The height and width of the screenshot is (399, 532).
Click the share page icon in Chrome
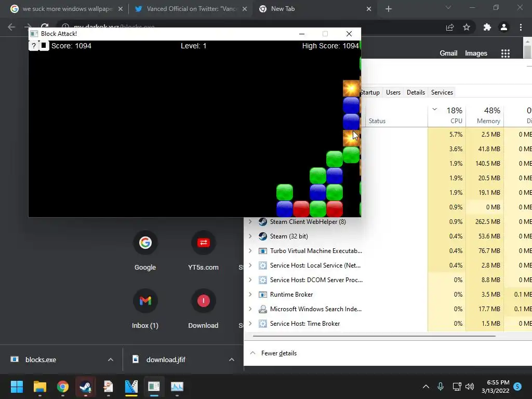[x=450, y=27]
